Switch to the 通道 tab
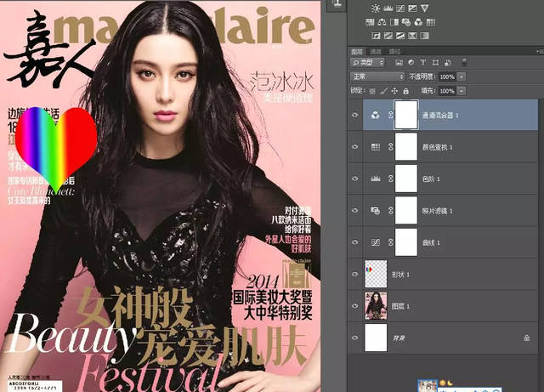This screenshot has width=544, height=392. pyautogui.click(x=376, y=51)
